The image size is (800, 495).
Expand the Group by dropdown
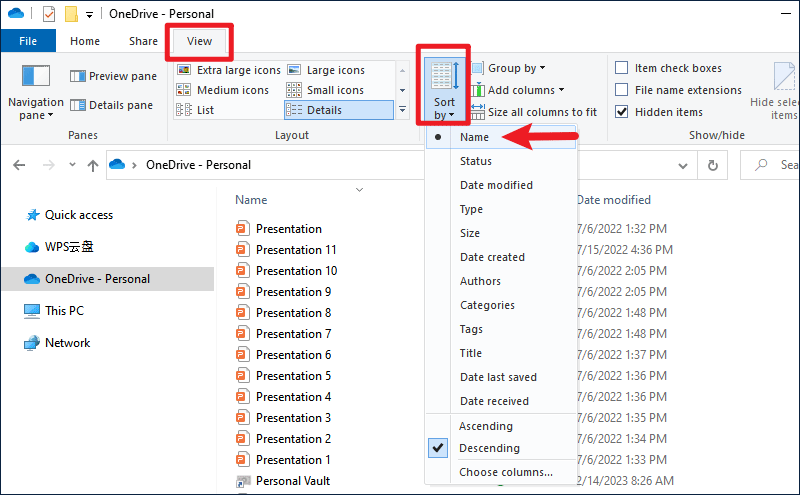(x=509, y=68)
